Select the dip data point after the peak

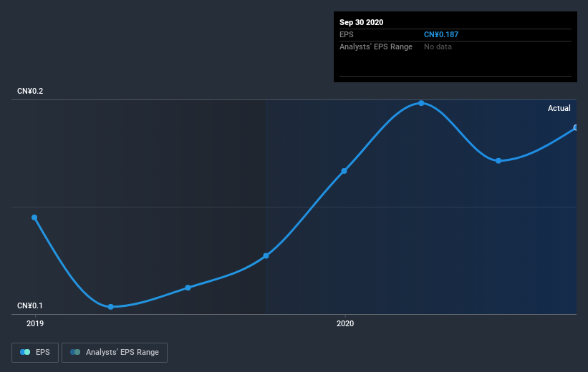pyautogui.click(x=498, y=161)
